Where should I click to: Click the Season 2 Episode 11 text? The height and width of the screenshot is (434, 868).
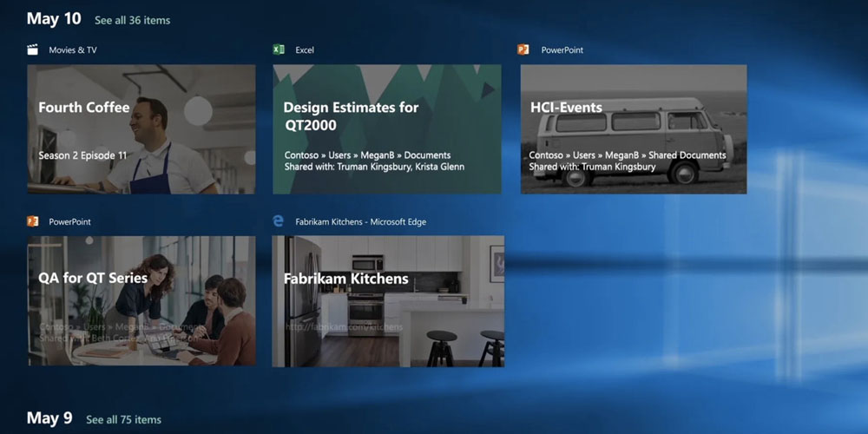(x=82, y=155)
